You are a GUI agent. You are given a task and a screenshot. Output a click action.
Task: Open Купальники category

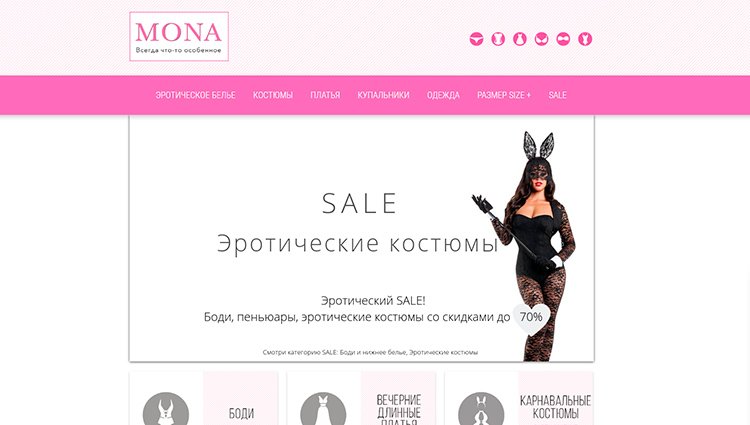click(x=384, y=95)
